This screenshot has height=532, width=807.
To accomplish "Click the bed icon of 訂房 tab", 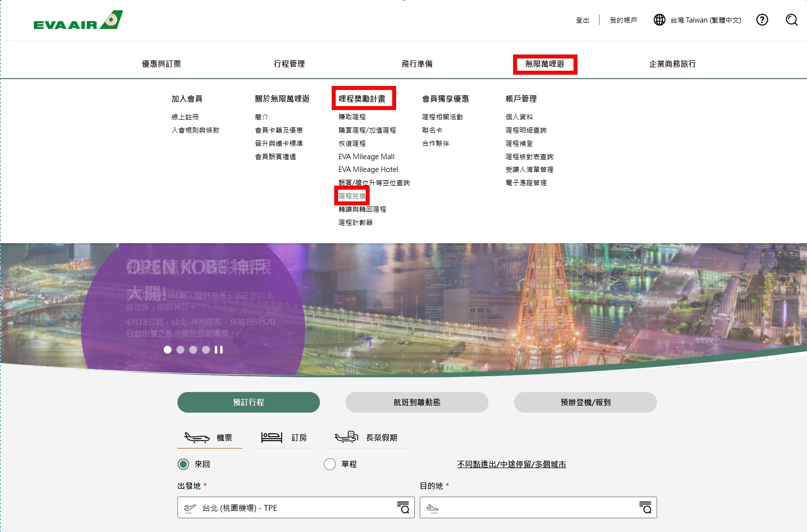I will coord(271,437).
